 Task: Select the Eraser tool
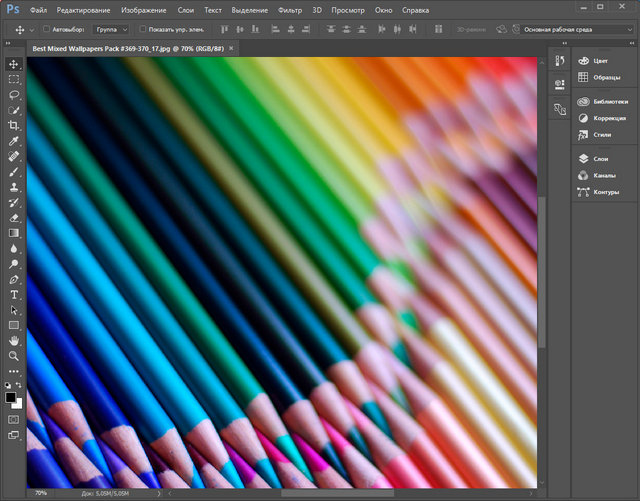pos(14,217)
